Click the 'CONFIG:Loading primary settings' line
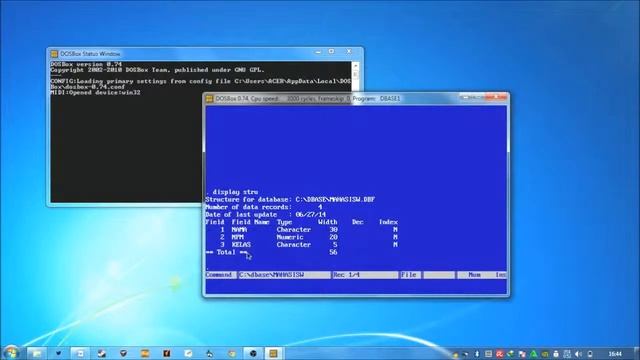The image size is (640, 360). point(200,81)
